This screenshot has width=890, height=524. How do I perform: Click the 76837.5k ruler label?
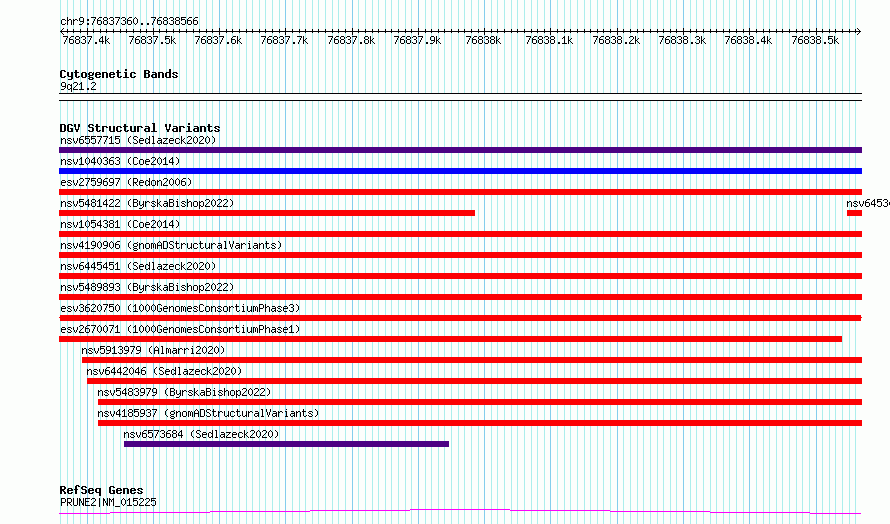pos(152,40)
